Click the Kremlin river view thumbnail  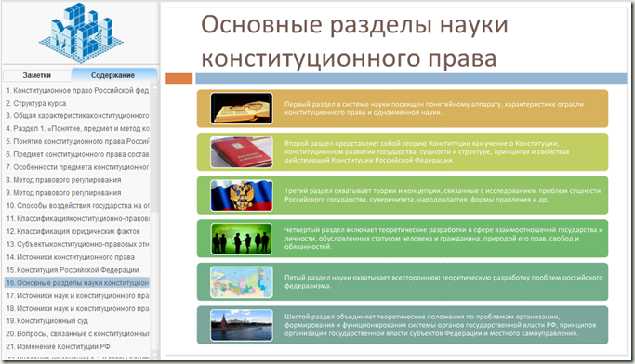(242, 325)
